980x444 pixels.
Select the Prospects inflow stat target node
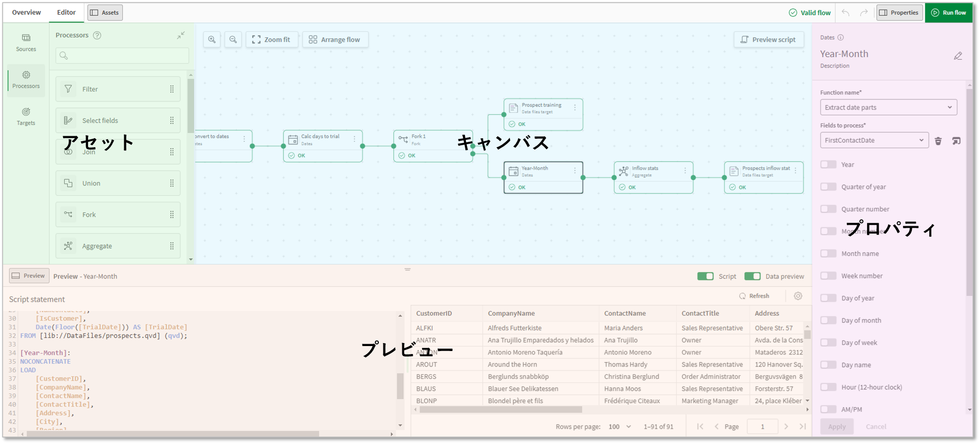pos(764,178)
